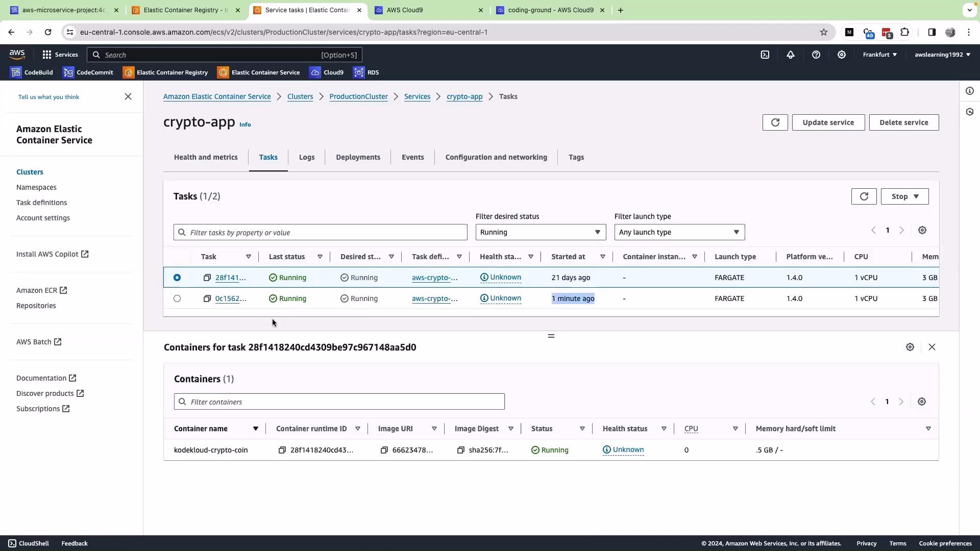Open Namespaces in sidebar
This screenshot has width=980, height=551.
tap(36, 187)
